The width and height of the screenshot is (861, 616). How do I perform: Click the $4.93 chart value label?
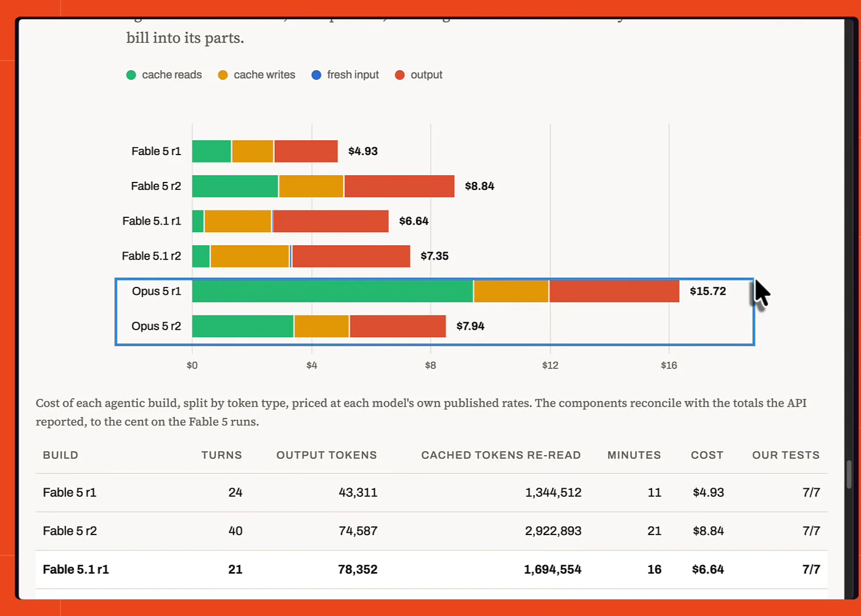[x=363, y=151]
